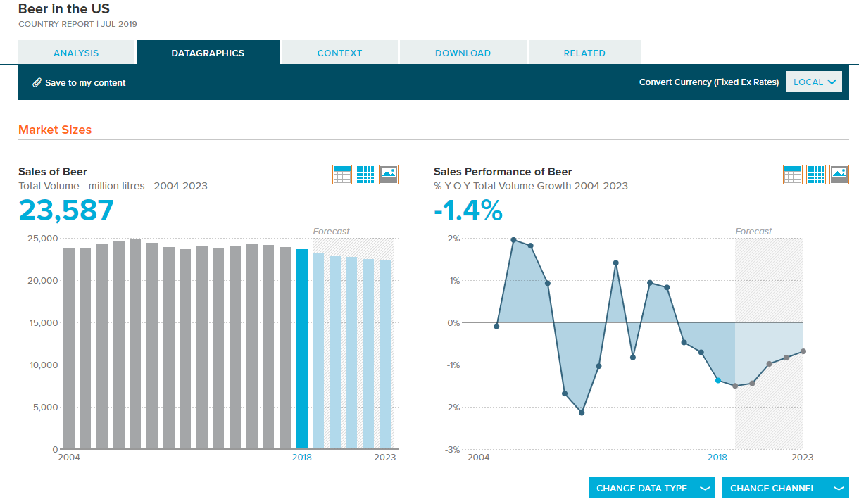Open grid view icon for Sales Performance chart

click(816, 175)
